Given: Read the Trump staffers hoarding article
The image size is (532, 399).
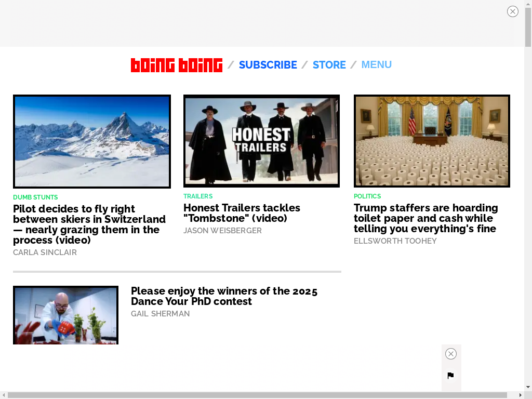Looking at the screenshot, I should 426,218.
